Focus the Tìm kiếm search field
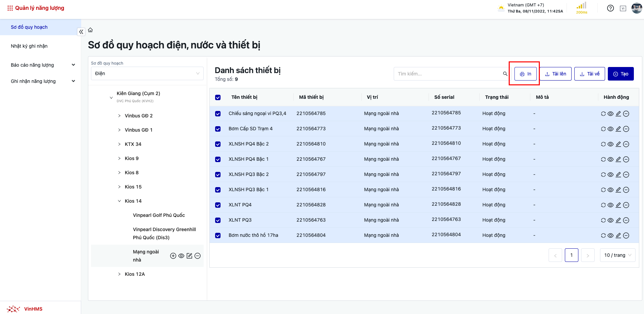This screenshot has width=644, height=314. pyautogui.click(x=448, y=74)
